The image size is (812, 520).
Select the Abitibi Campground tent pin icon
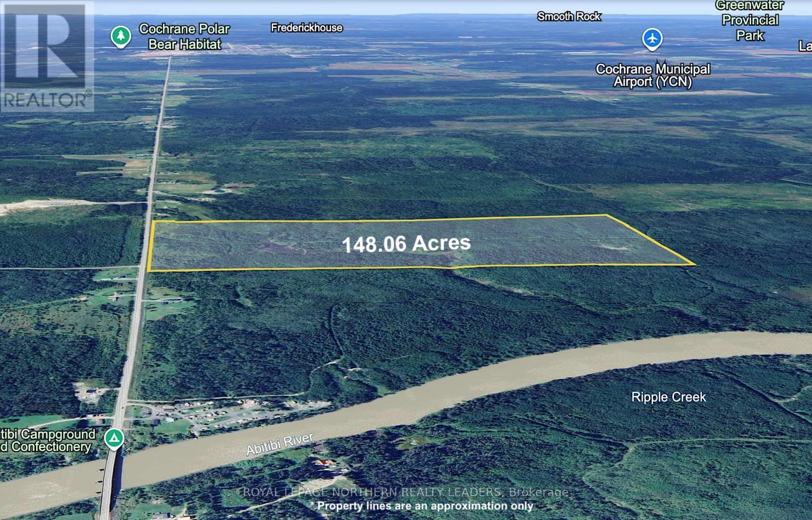click(x=114, y=438)
